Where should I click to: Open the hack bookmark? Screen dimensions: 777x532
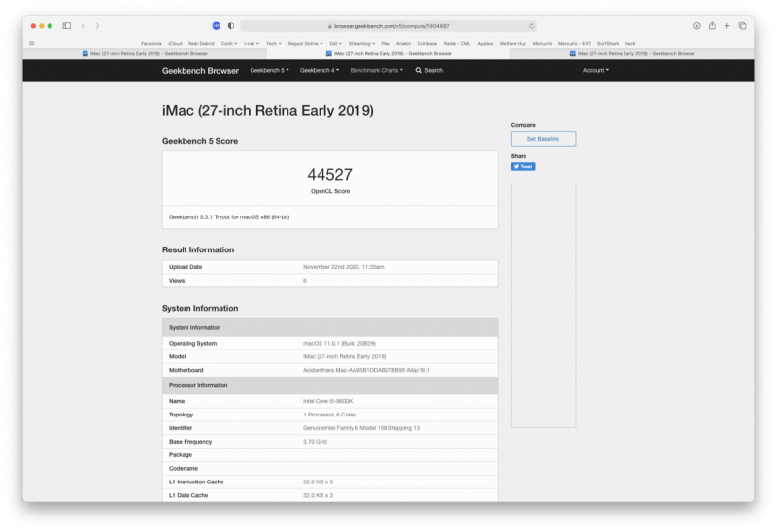pyautogui.click(x=630, y=43)
